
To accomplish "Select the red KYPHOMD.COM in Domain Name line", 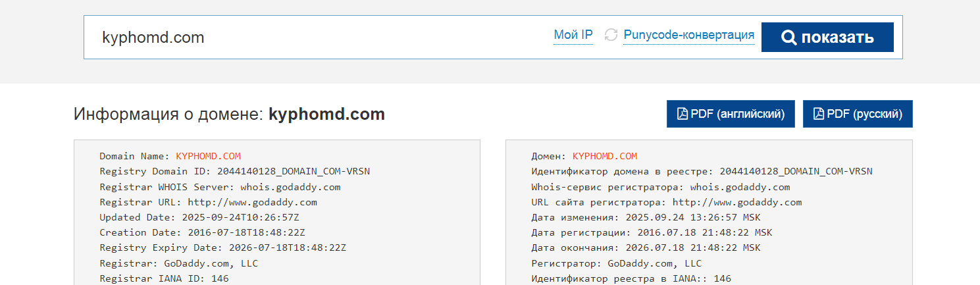I will tap(208, 157).
